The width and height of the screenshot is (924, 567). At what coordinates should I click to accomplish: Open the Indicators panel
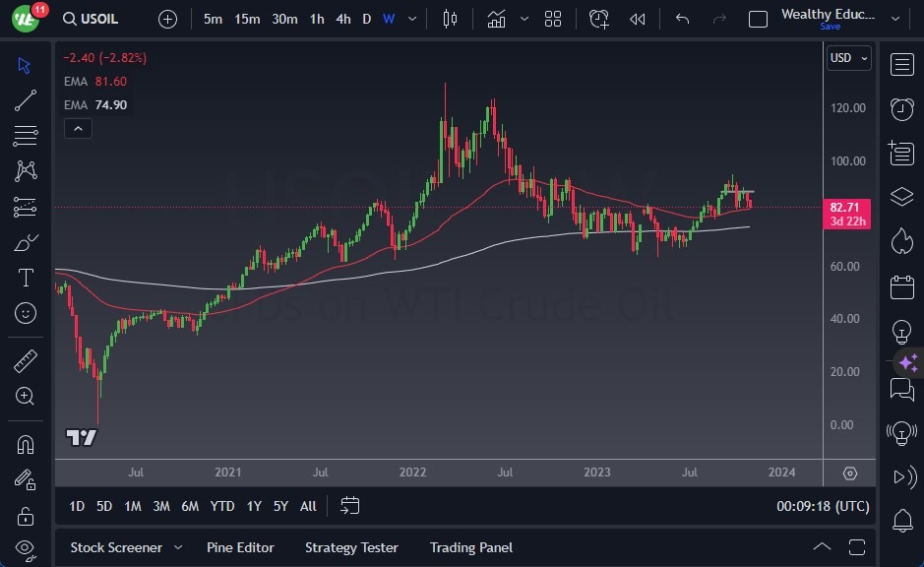[496, 18]
